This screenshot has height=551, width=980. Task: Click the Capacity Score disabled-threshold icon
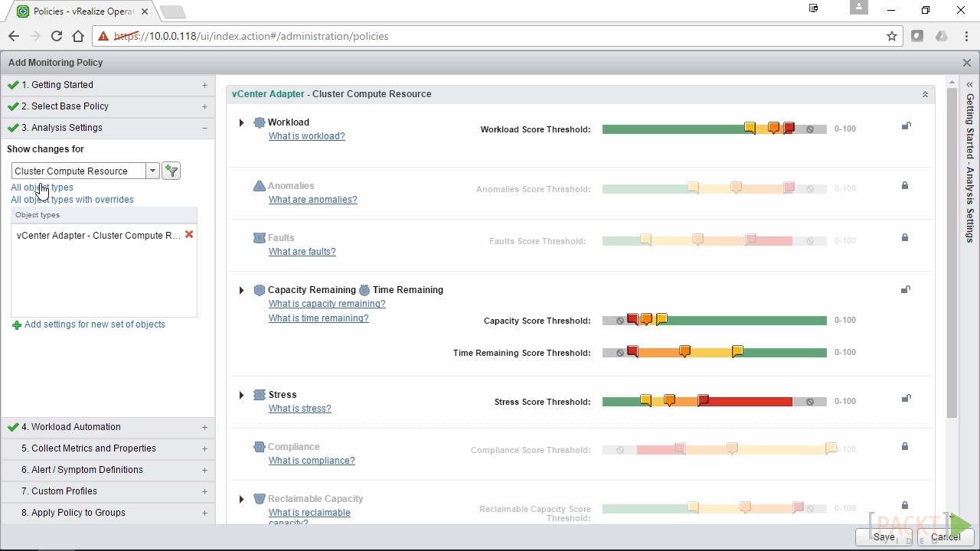tap(620, 321)
